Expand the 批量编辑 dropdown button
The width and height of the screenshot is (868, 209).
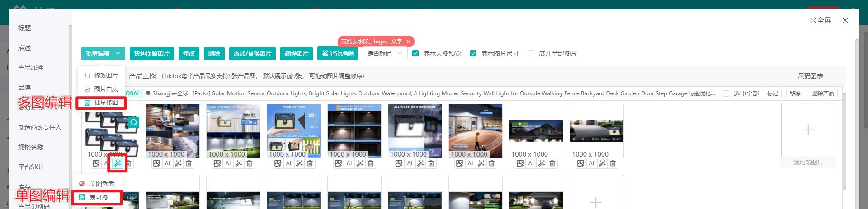[104, 53]
